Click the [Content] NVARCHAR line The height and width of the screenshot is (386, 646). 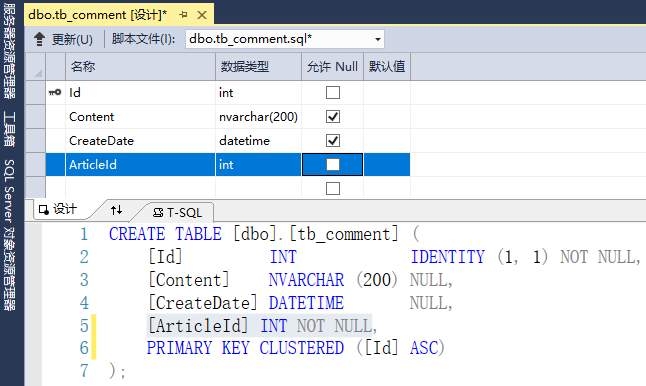point(300,280)
